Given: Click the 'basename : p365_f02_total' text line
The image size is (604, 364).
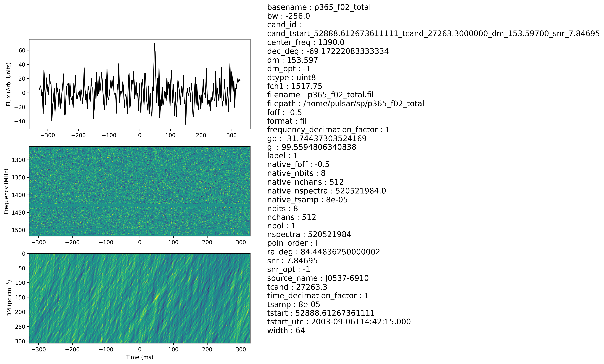Looking at the screenshot, I should pos(319,7).
